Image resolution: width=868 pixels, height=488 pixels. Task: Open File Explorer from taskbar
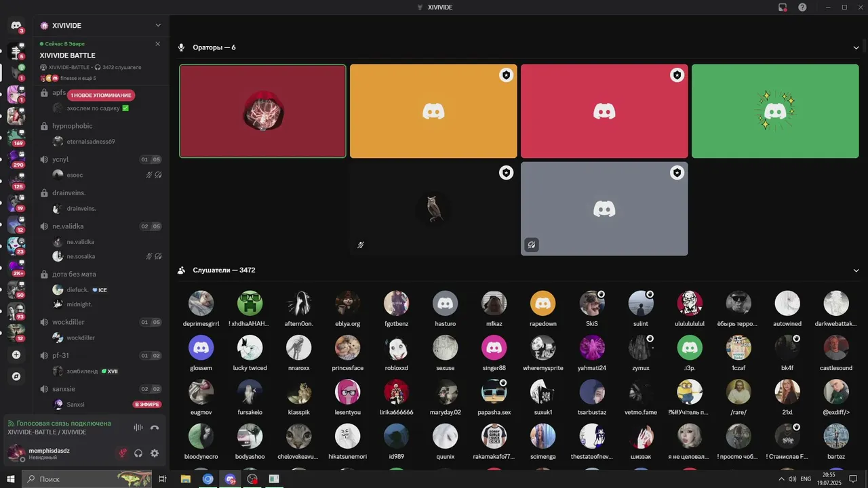pos(185,479)
